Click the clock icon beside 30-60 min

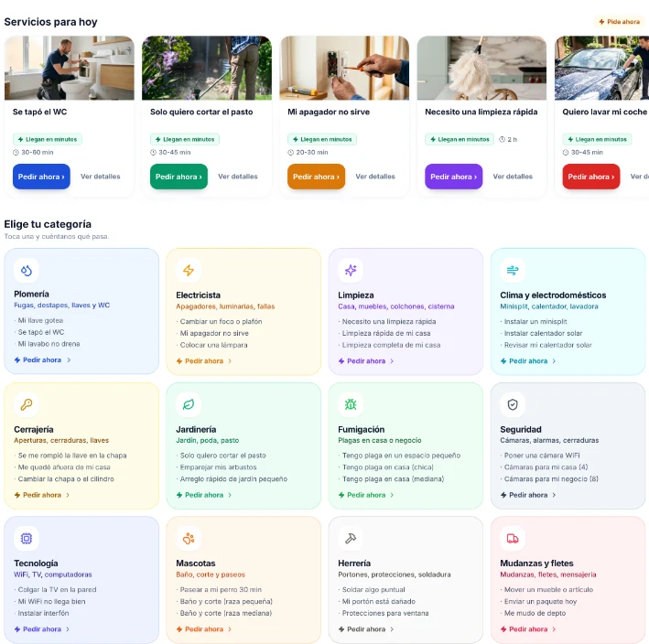(16, 152)
